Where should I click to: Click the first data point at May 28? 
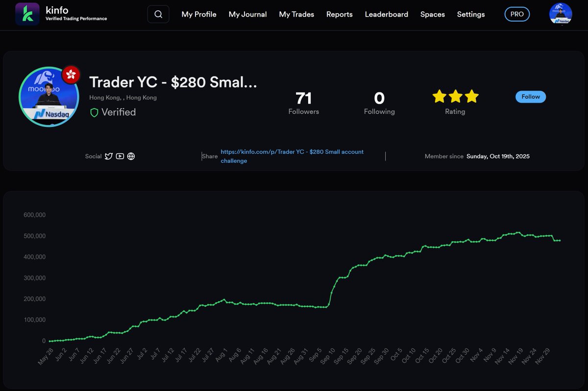point(50,341)
